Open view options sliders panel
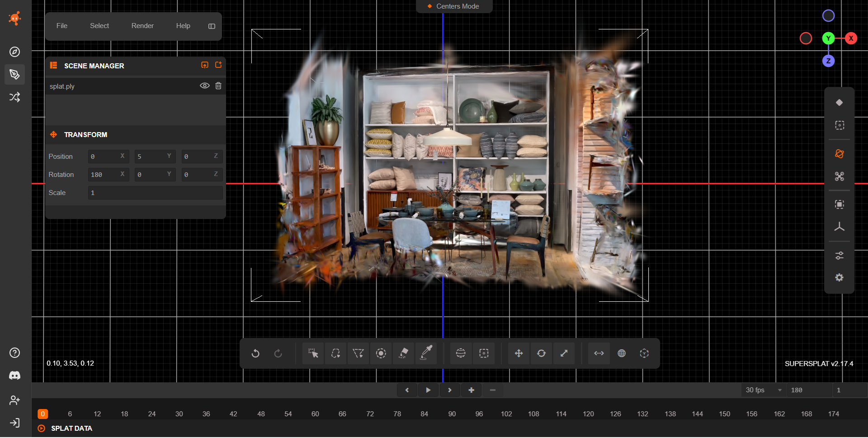Screen dimensions: 868x438 point(840,256)
